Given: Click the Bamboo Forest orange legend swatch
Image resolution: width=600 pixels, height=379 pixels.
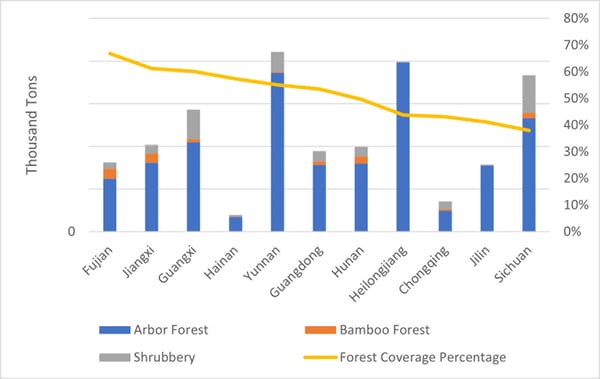Looking at the screenshot, I should [320, 330].
